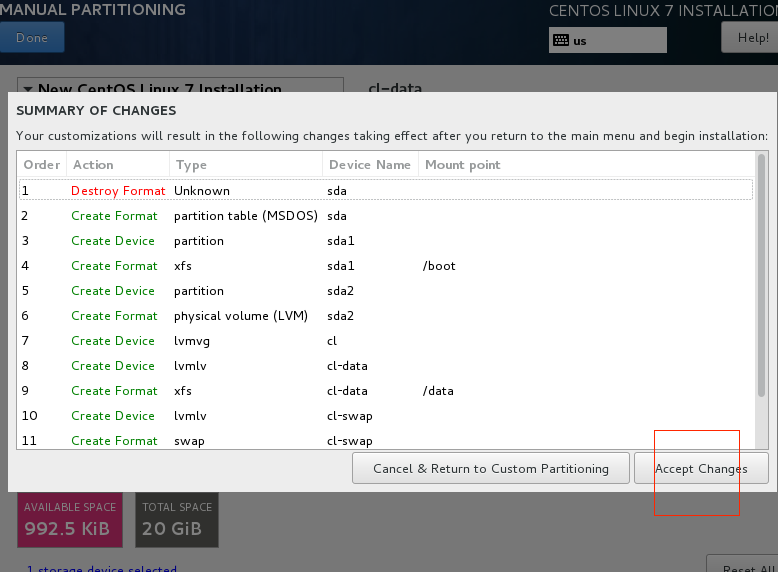Viewport: 778px width, 572px height.
Task: Click Accept Changes button
Action: tap(701, 468)
